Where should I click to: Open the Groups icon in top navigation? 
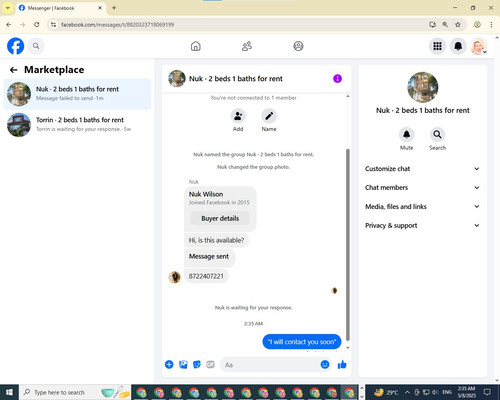[298, 46]
